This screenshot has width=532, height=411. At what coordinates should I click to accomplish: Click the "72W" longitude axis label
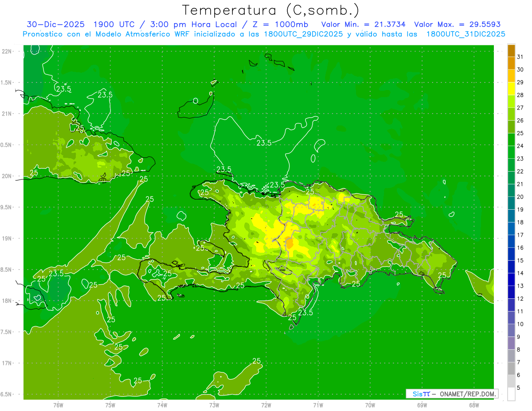tap(266, 405)
